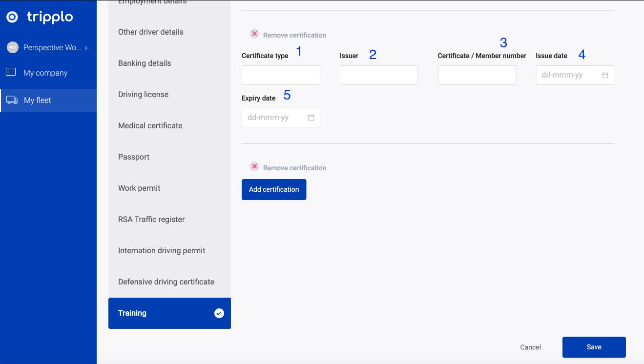Open the Issue date calendar icon
The image size is (644, 364).
(604, 75)
